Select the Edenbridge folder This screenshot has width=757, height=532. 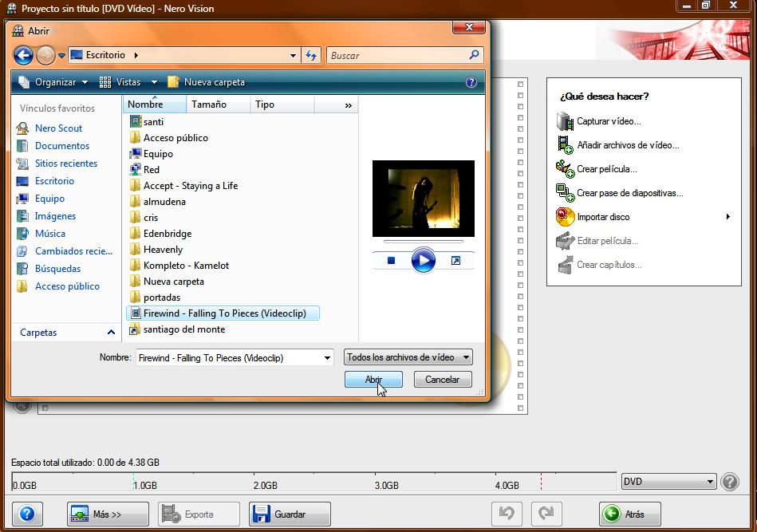tap(160, 233)
